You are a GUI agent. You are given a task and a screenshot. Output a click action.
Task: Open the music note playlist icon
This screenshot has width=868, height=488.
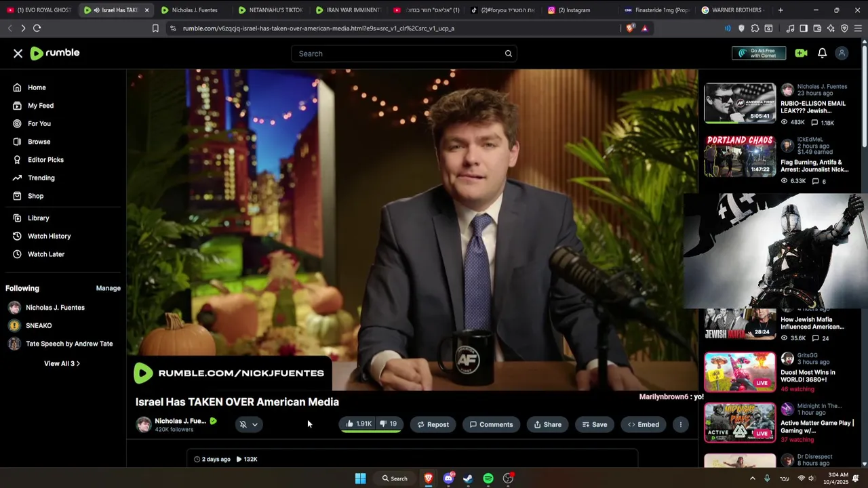coord(790,28)
